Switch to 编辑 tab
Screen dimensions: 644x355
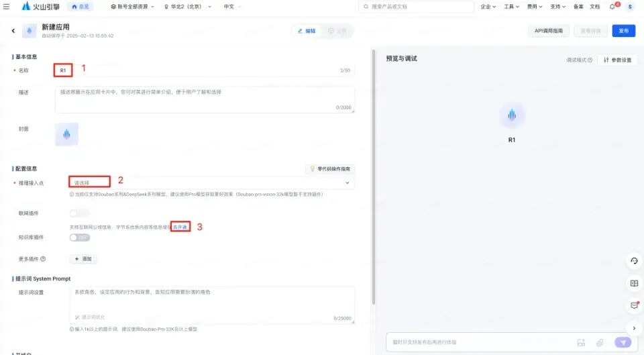[x=307, y=31]
